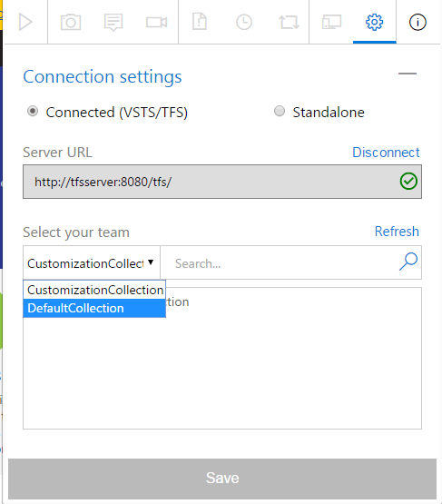
Task: Choose CustomizationCollection from dropdown list
Action: (94, 290)
